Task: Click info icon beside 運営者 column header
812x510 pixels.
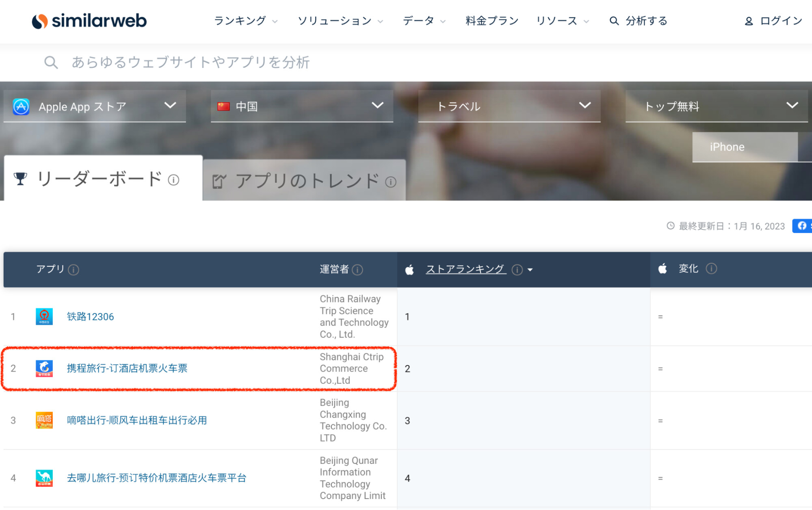Action: pos(357,270)
